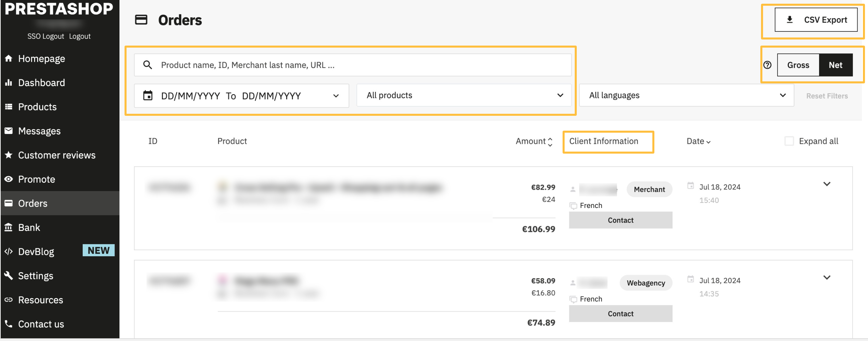Click the Resources link icon
Image resolution: width=868 pixels, height=341 pixels.
[x=8, y=300]
